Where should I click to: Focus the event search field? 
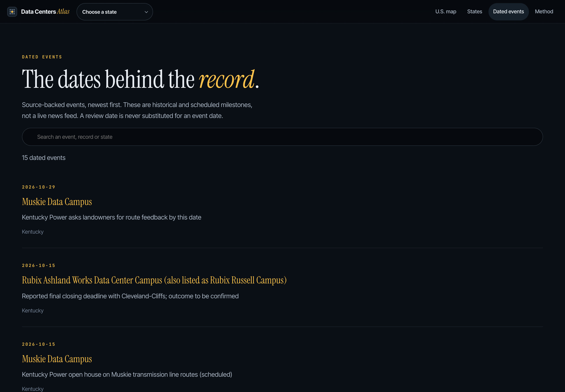click(282, 137)
